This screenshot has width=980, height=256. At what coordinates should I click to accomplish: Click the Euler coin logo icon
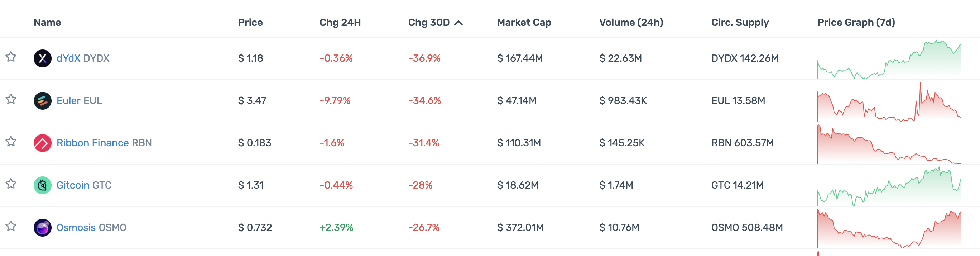pos(42,100)
